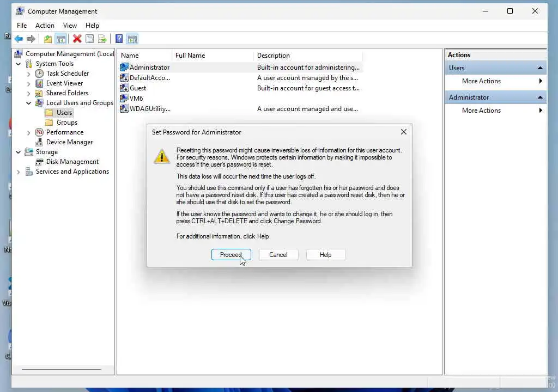Click the Administrator user account icon

[124, 67]
